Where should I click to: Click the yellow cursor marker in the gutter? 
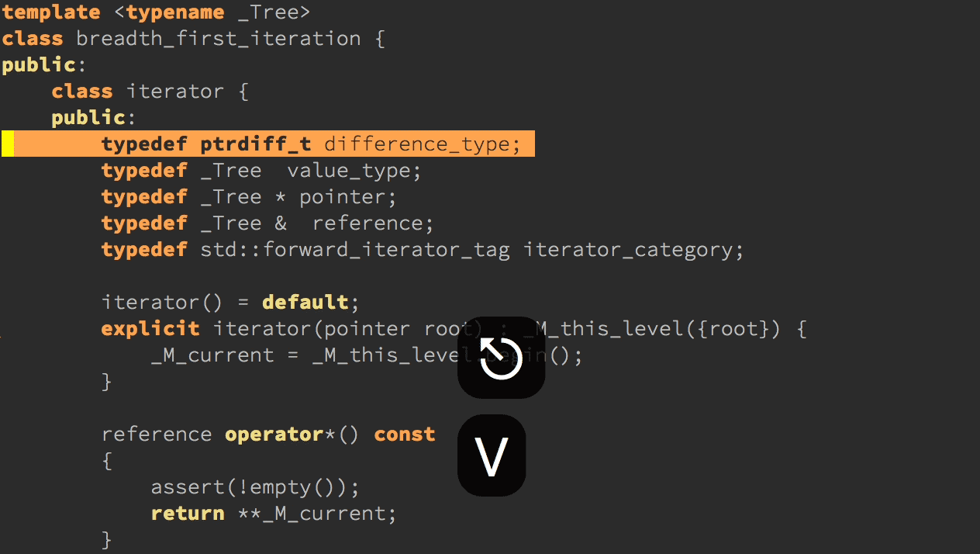8,144
